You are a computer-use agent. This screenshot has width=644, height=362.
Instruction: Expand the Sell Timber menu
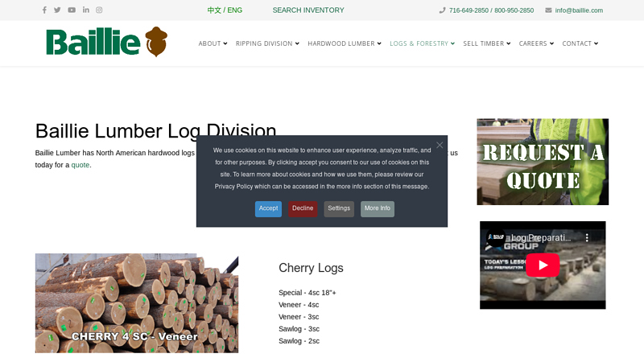click(x=487, y=43)
